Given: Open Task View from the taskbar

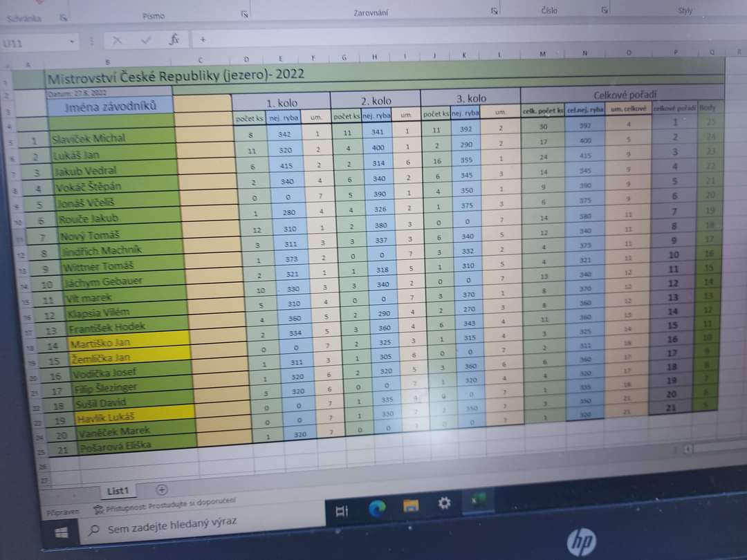Looking at the screenshot, I should [342, 512].
